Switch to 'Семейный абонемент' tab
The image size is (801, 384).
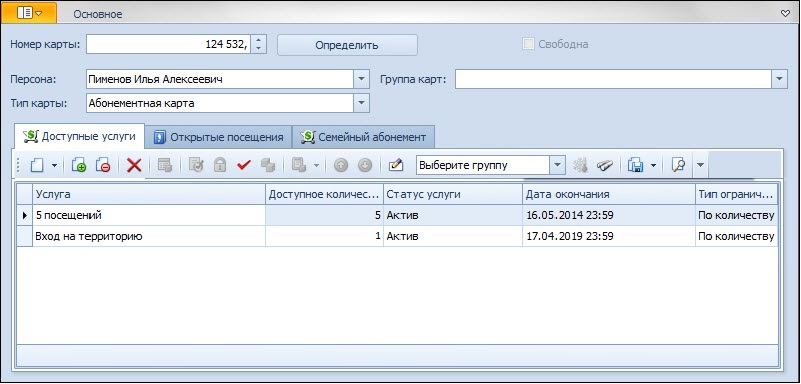click(363, 137)
